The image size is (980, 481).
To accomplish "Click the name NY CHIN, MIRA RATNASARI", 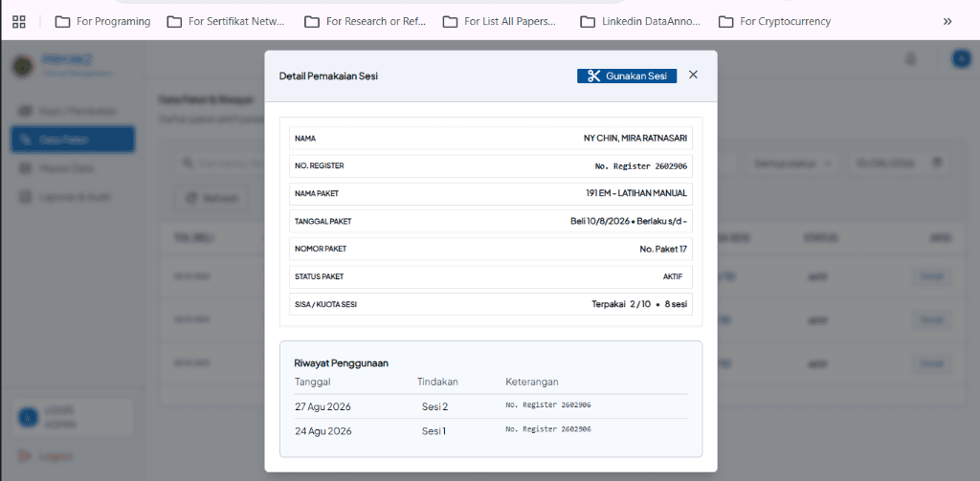I will (x=635, y=139).
